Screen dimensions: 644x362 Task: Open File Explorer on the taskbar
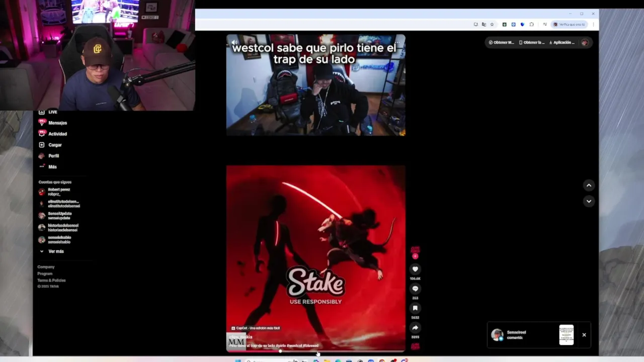click(x=327, y=360)
